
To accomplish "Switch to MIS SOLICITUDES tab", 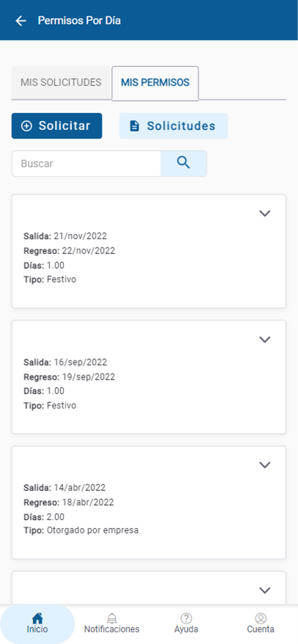I will (x=61, y=82).
